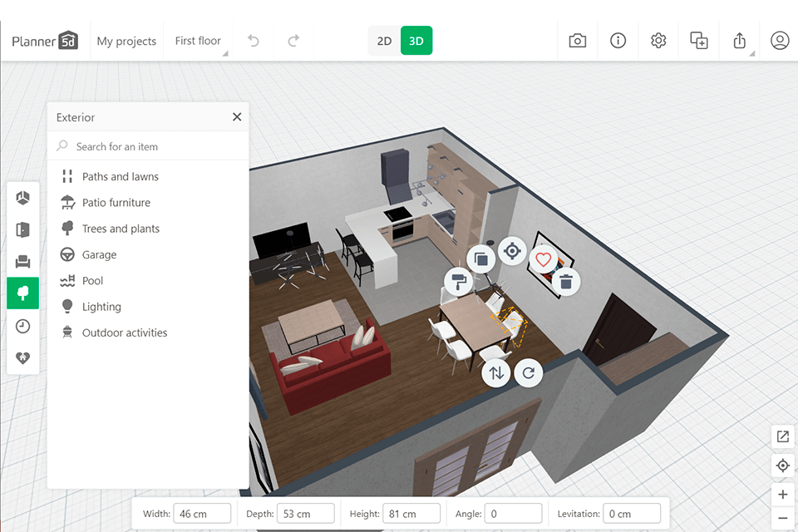
Task: Zoom in with the plus button
Action: (x=783, y=495)
